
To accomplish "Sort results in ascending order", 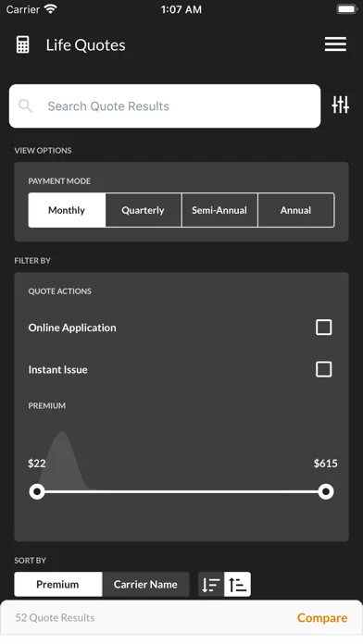I will (x=238, y=584).
